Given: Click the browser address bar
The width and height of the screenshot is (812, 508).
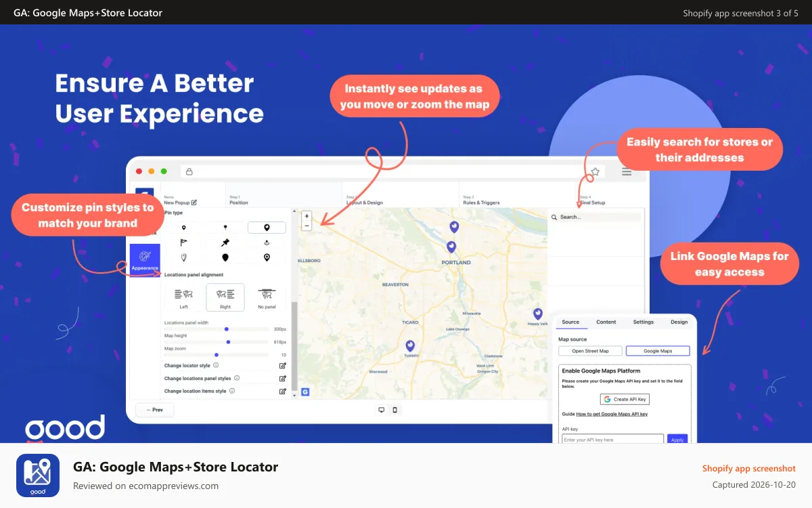Looking at the screenshot, I should [392, 172].
